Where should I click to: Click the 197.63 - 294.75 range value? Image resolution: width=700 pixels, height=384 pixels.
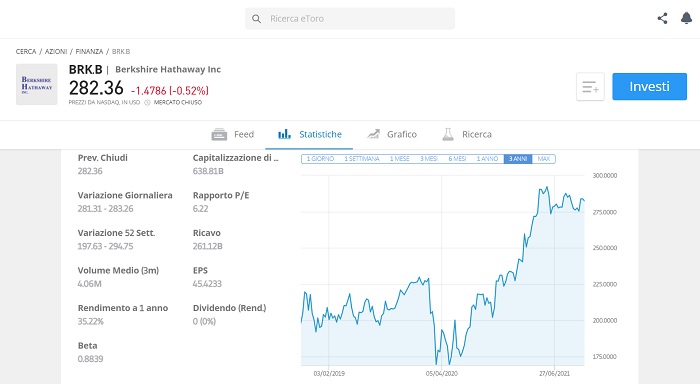(105, 246)
